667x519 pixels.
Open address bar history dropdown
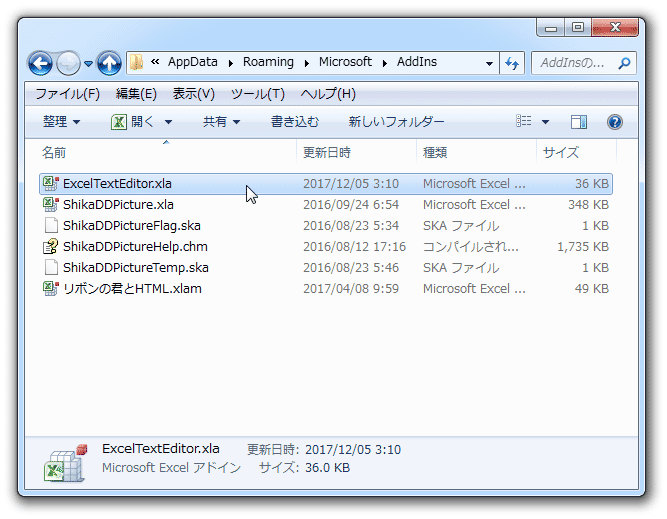pos(489,63)
